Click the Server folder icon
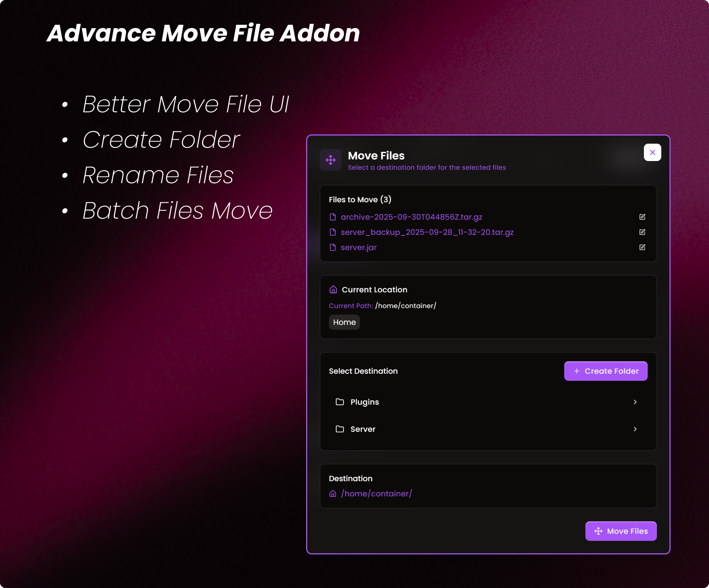 click(x=340, y=429)
